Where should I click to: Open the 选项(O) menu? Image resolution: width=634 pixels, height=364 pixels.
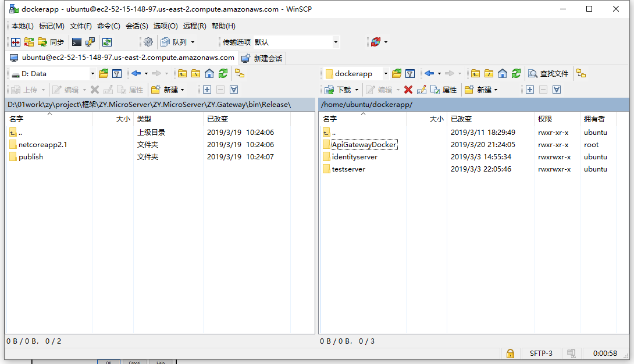point(165,26)
